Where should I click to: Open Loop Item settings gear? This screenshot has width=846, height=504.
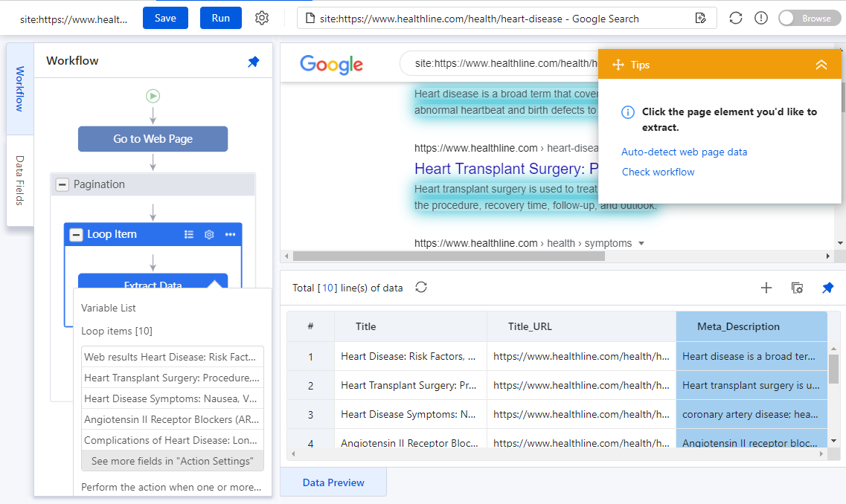pos(209,234)
